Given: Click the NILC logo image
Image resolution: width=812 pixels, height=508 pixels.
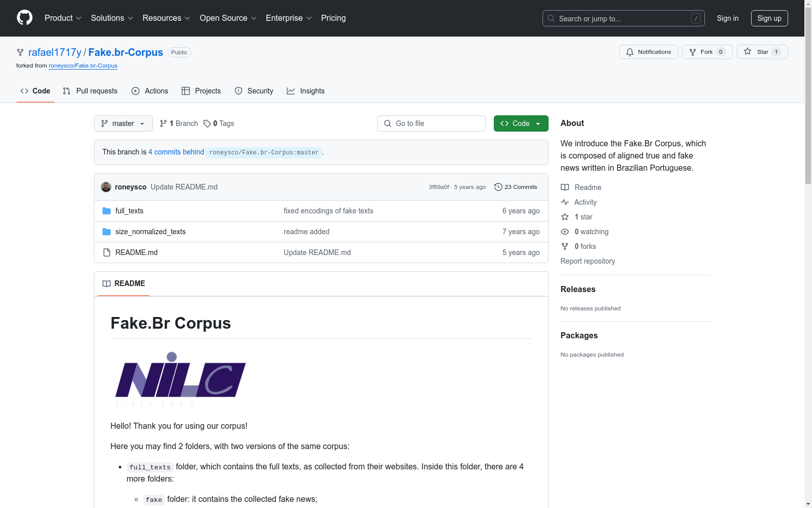Looking at the screenshot, I should point(180,380).
